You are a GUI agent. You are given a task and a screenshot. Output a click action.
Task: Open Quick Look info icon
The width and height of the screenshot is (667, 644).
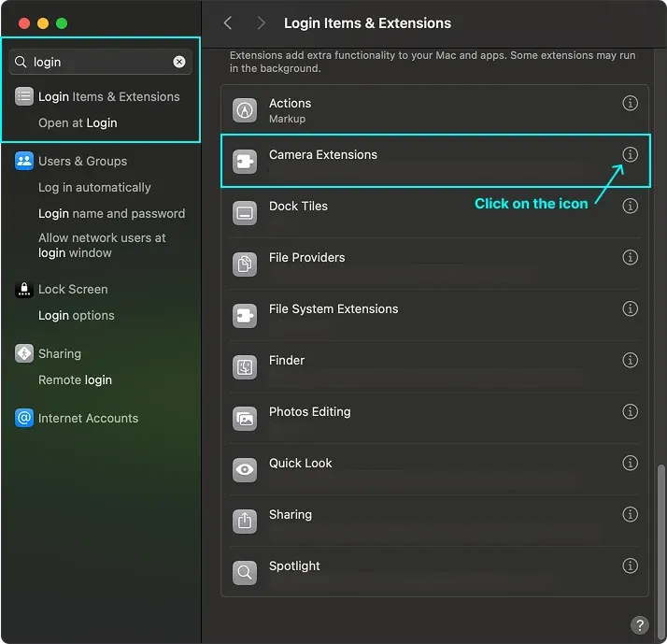click(x=630, y=463)
